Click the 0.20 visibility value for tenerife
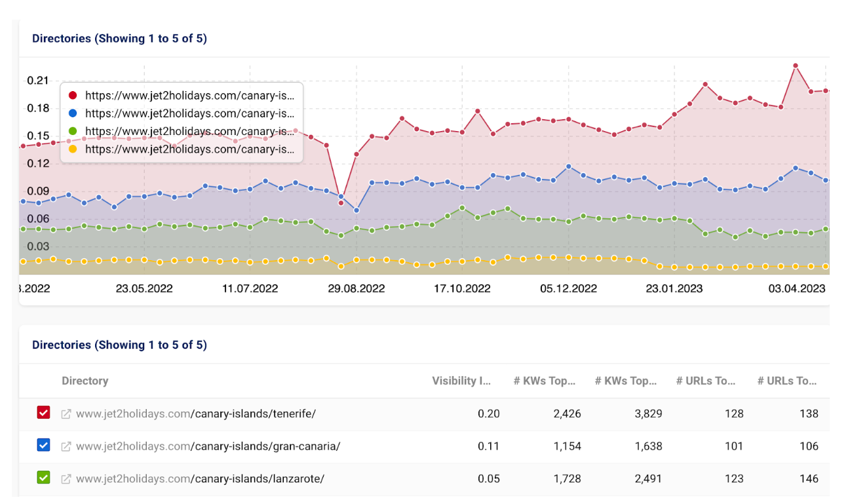The width and height of the screenshot is (850, 504). click(x=488, y=414)
